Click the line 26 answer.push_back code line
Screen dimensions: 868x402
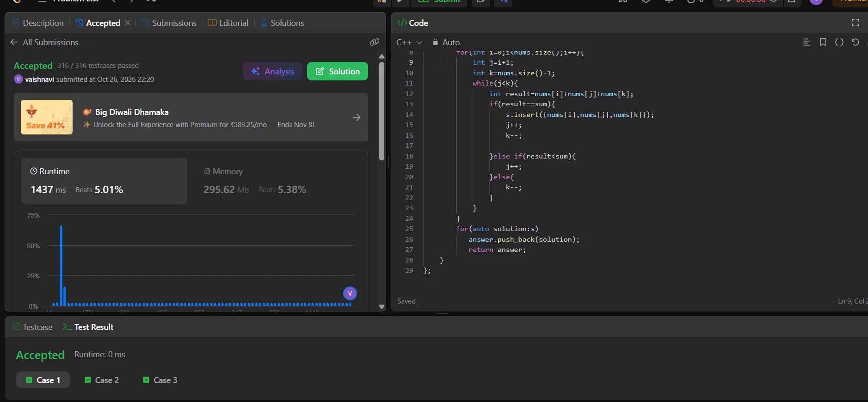point(524,239)
